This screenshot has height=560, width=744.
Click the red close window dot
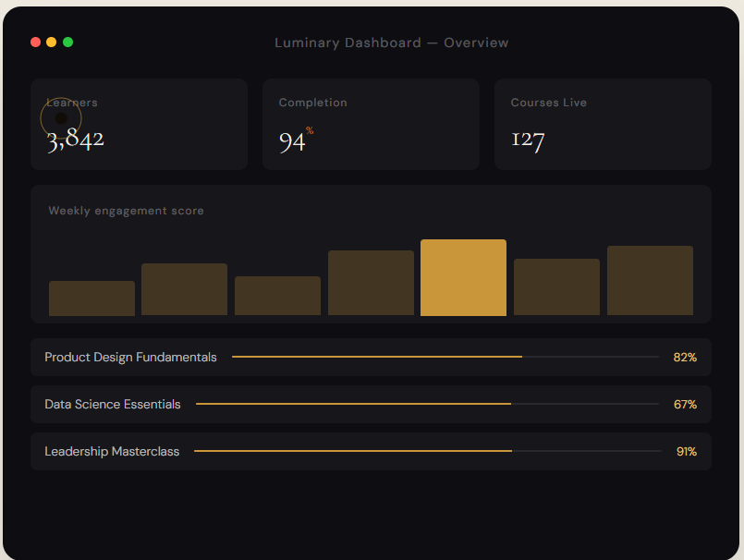(x=35, y=43)
